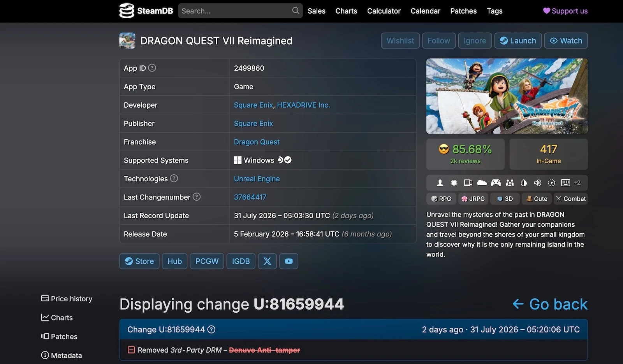The height and width of the screenshot is (364, 623).
Task: Click the sunglasses emoji rating icon
Action: click(444, 149)
